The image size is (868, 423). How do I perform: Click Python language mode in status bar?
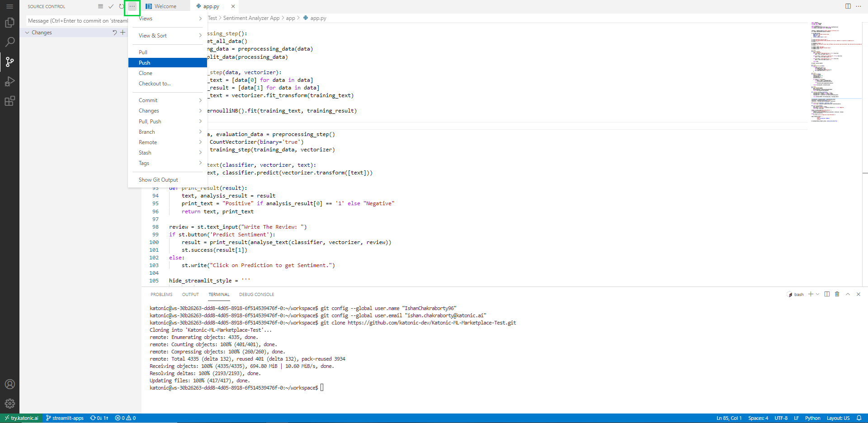click(x=813, y=418)
